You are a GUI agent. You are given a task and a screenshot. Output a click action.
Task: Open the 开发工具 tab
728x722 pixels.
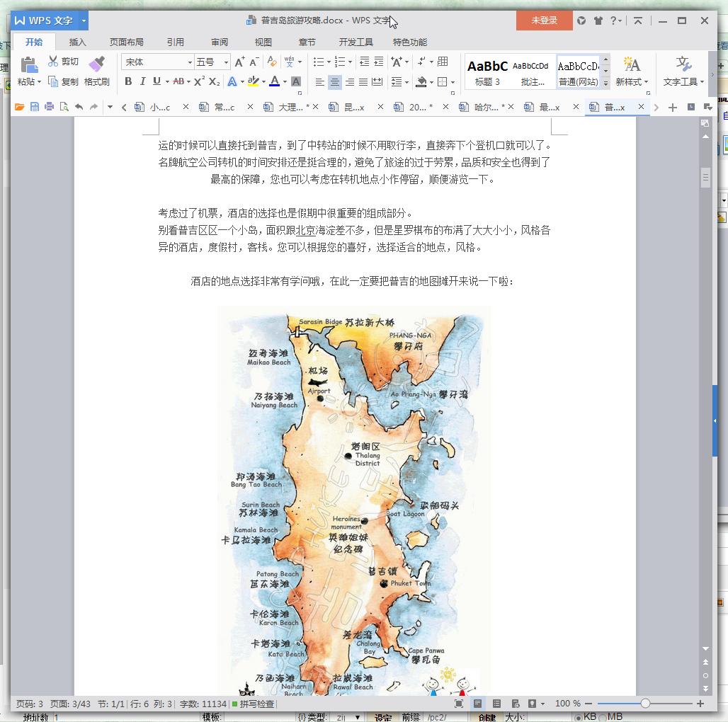point(356,42)
